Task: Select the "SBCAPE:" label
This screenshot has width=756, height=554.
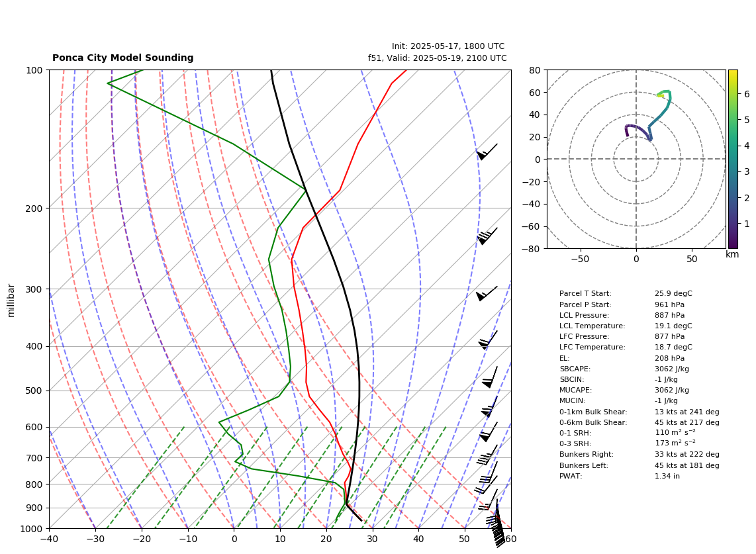Action: coord(575,369)
